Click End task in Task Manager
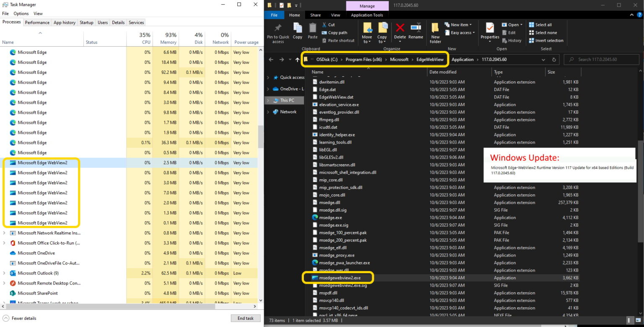This screenshot has height=327, width=644. click(x=246, y=318)
